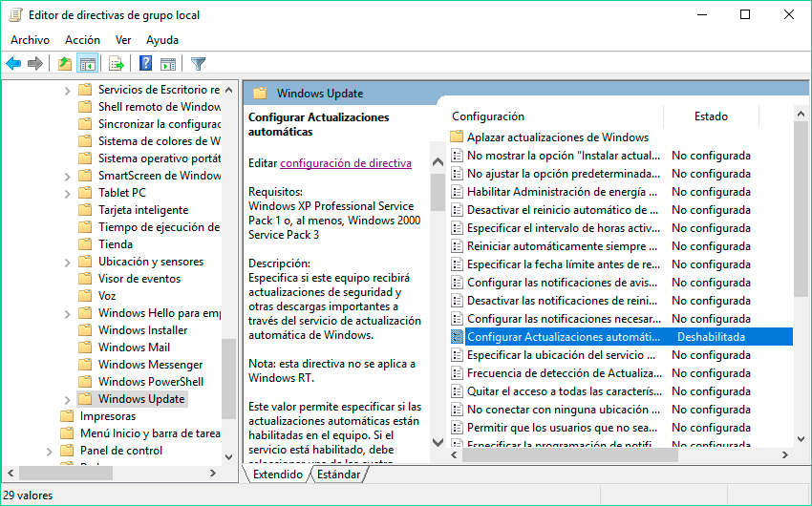The image size is (812, 506).
Task: Select Especificar la ubicación del servicio policy
Action: pos(561,355)
